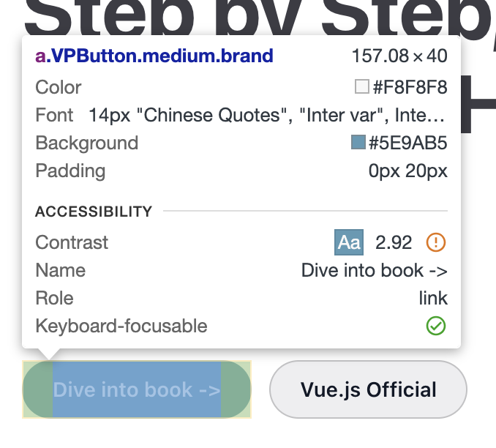
Task: Click the ACCESSIBILITY section heading
Action: pyautogui.click(x=94, y=212)
